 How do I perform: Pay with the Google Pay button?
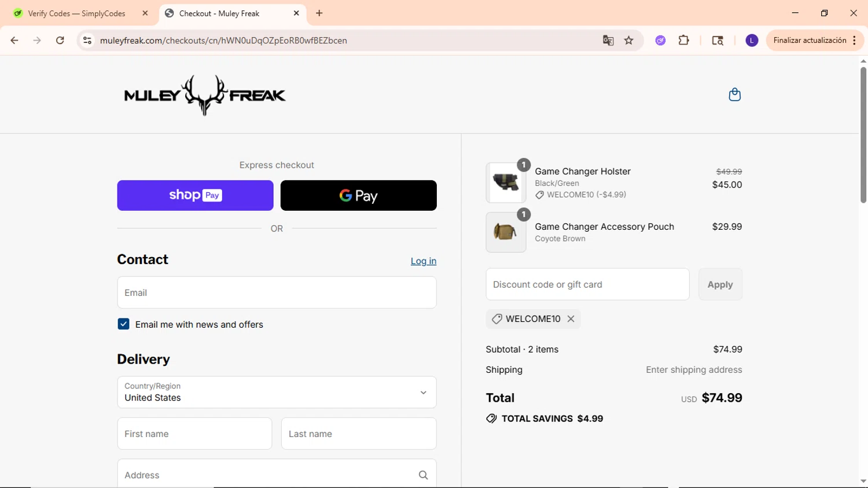(x=358, y=196)
